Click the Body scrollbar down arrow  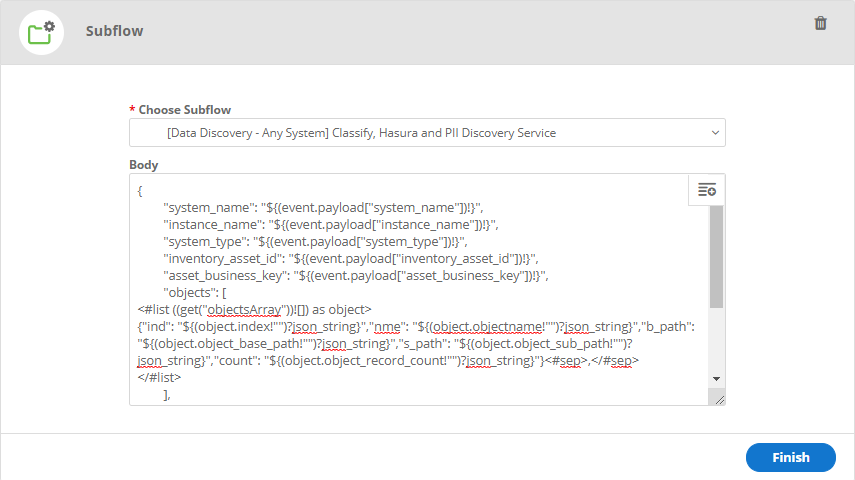[716, 379]
